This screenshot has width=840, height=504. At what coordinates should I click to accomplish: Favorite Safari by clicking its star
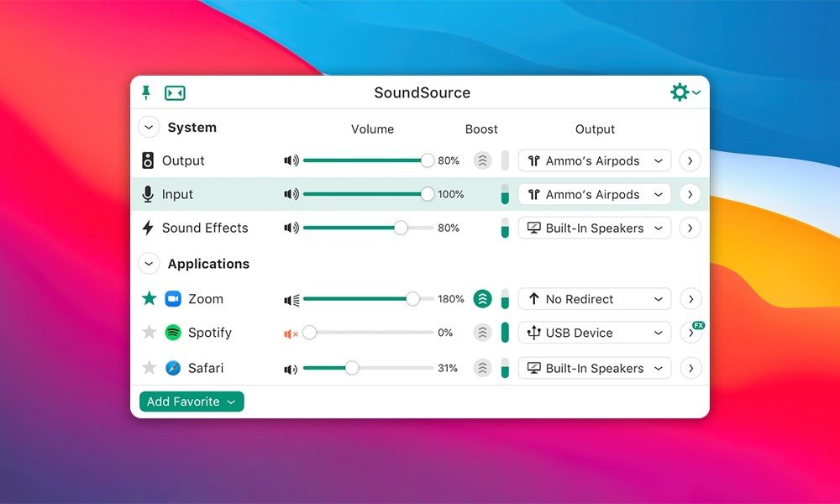click(x=150, y=368)
